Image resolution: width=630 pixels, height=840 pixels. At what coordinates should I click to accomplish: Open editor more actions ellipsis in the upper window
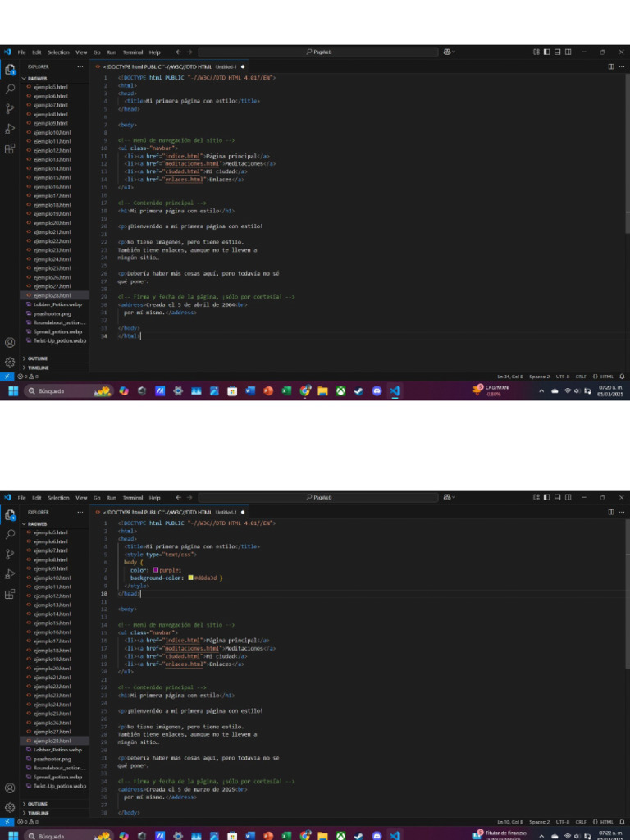click(x=622, y=66)
